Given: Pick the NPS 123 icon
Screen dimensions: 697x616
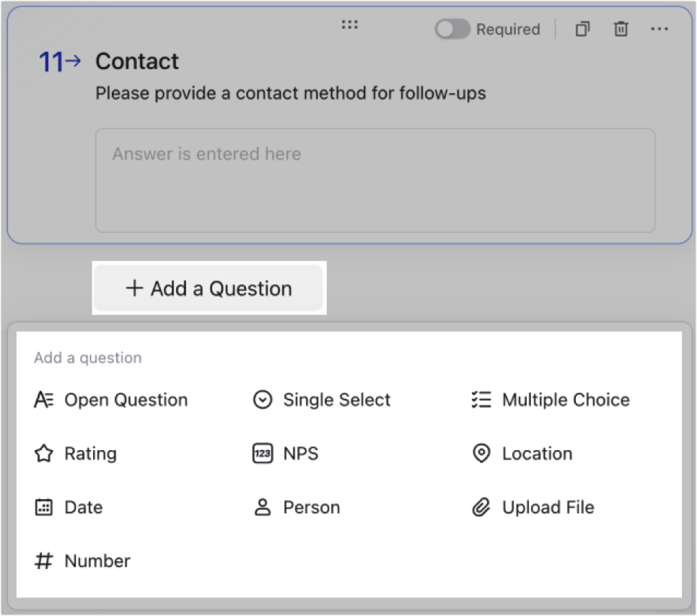Looking at the screenshot, I should point(263,454).
